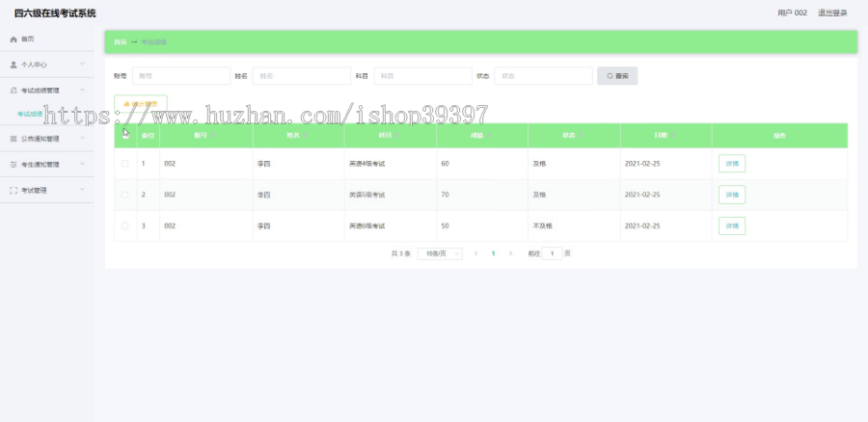Viewport: 868px width, 422px height.
Task: Click the 用户 002 label in header
Action: click(792, 13)
